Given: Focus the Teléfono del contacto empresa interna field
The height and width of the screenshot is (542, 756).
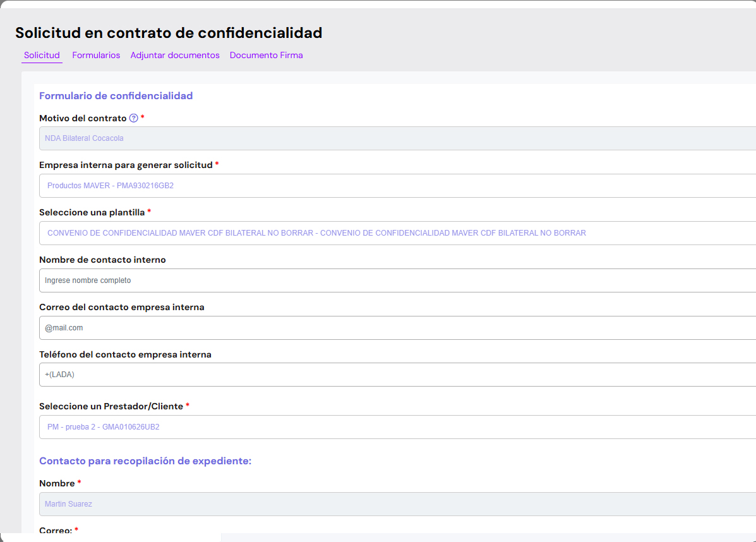Looking at the screenshot, I should point(379,374).
